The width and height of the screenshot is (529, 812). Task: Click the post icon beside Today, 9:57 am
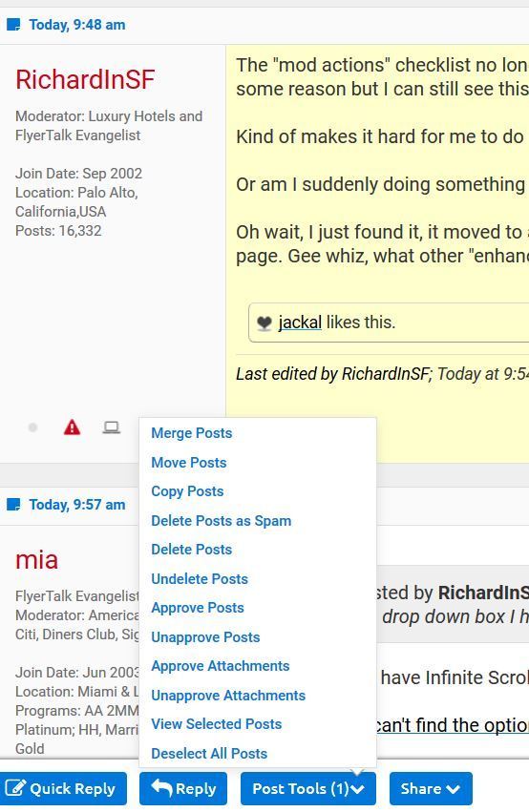[13, 505]
